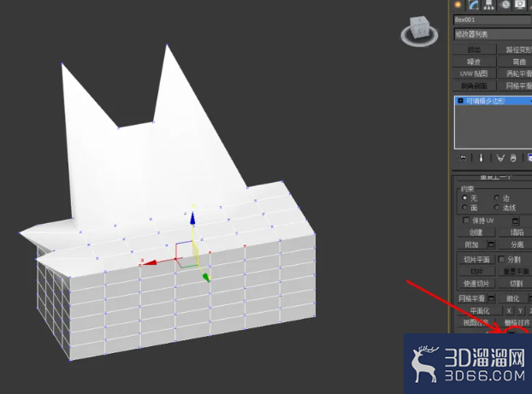Click the 重置平面 button
The width and height of the screenshot is (532, 394).
point(516,272)
